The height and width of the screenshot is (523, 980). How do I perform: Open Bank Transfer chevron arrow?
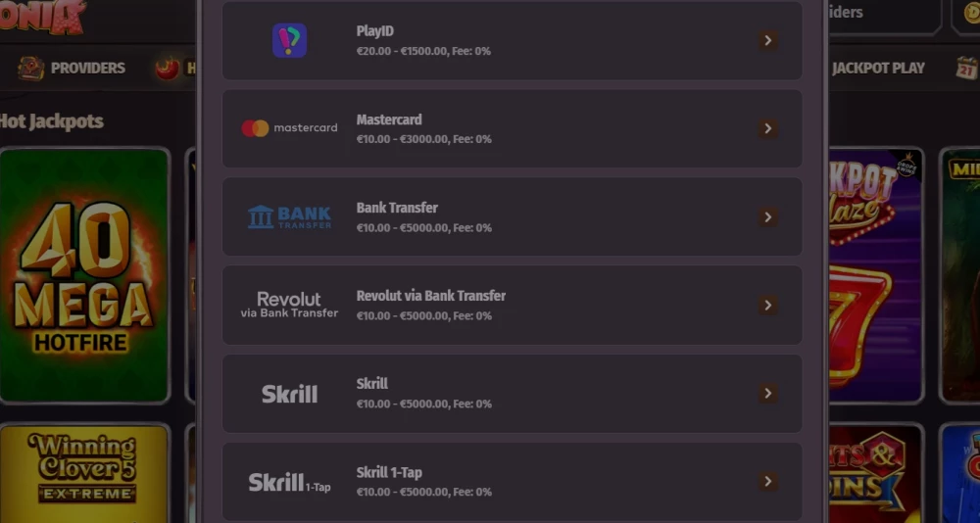click(x=768, y=216)
